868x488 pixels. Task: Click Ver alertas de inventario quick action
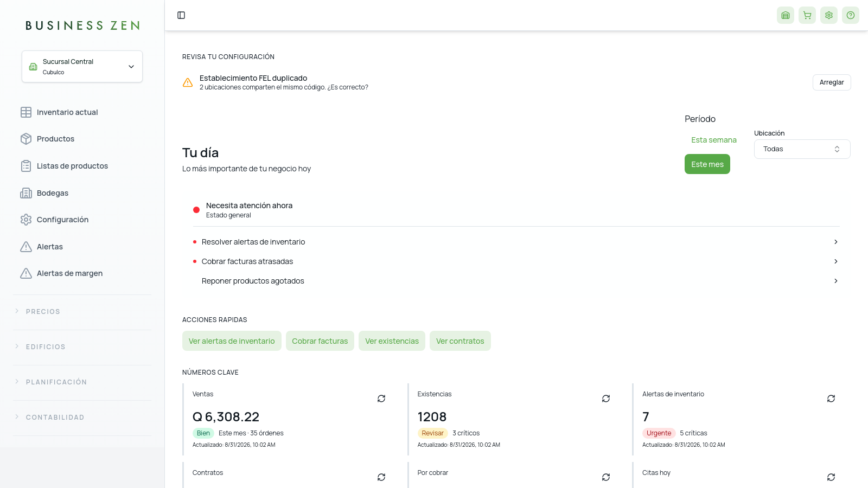click(232, 341)
